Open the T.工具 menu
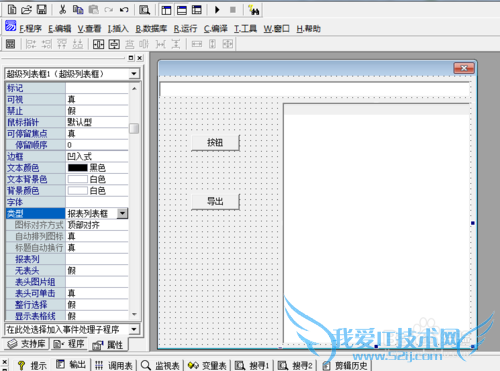This screenshot has height=371, width=500. pos(245,29)
